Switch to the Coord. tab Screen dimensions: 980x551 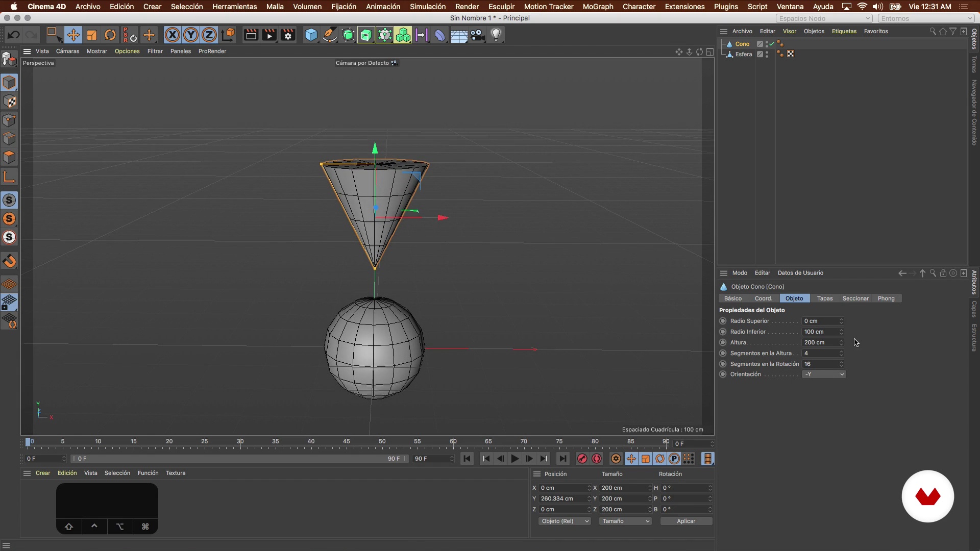click(x=764, y=298)
